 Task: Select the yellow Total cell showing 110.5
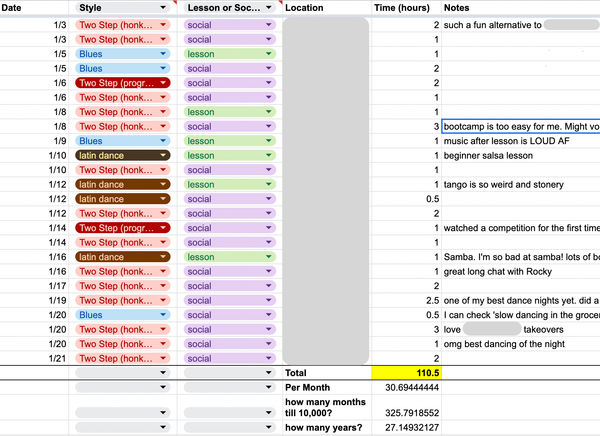click(x=405, y=372)
